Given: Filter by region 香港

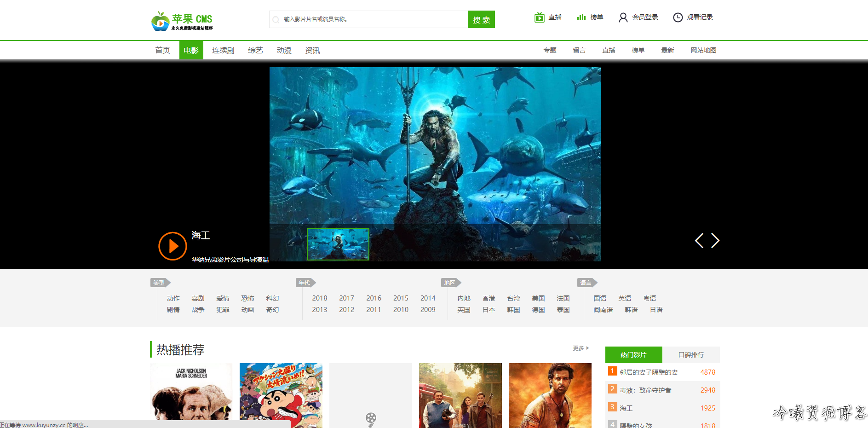Looking at the screenshot, I should [x=489, y=298].
